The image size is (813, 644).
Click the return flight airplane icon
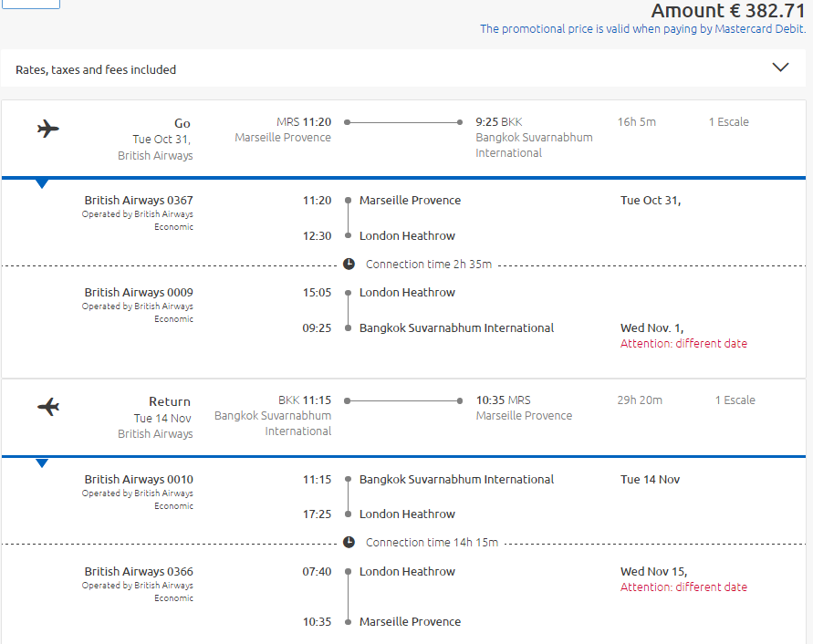tap(48, 407)
